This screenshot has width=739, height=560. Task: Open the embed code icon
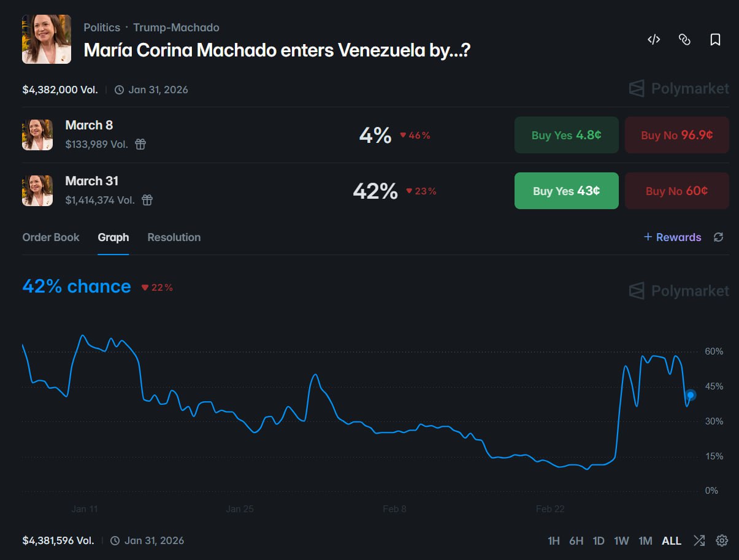click(x=653, y=39)
